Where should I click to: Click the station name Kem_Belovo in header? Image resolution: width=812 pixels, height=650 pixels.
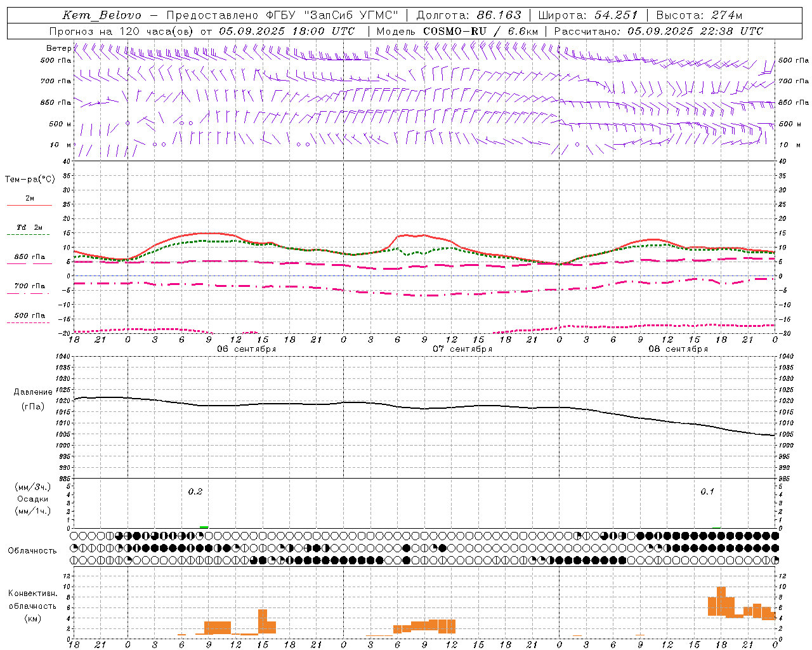(101, 15)
